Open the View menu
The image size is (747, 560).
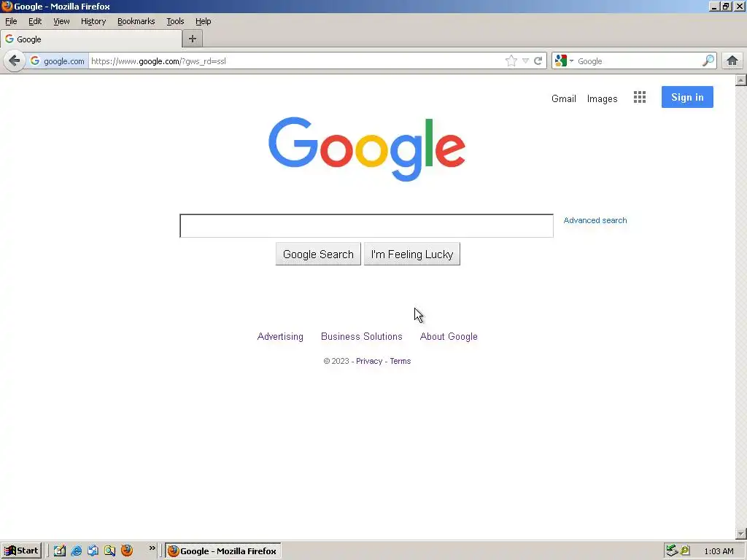[61, 21]
